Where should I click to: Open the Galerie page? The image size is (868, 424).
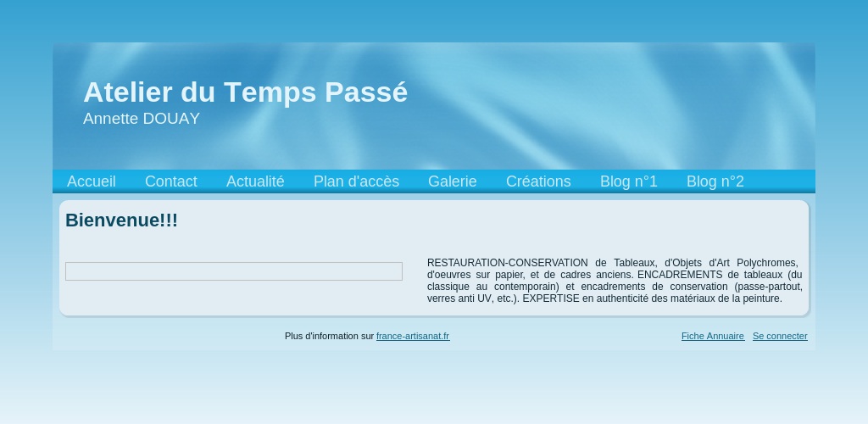[453, 181]
